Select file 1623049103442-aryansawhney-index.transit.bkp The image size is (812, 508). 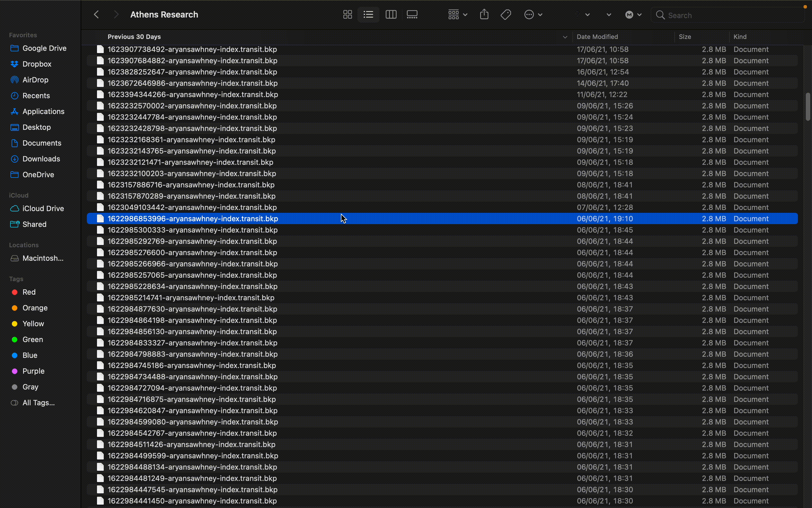[x=442, y=207]
